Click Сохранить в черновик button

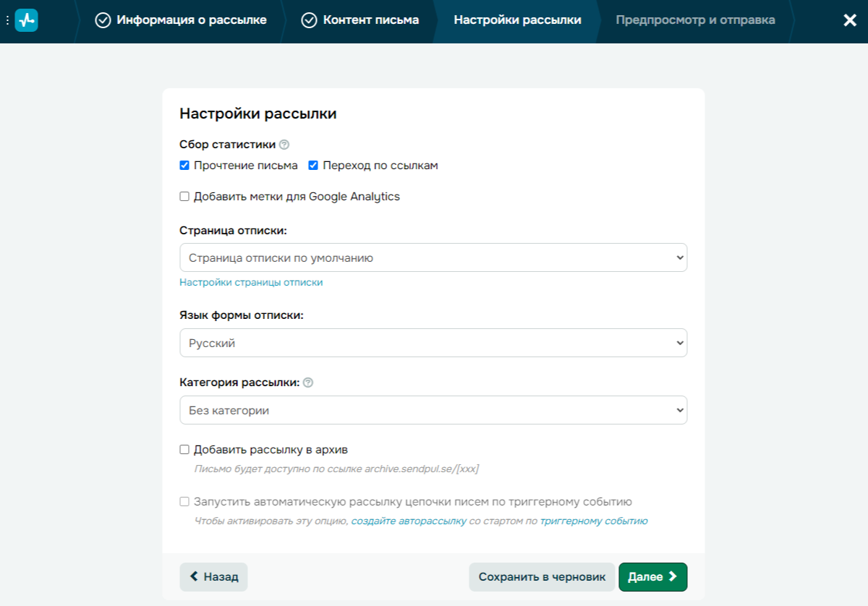click(542, 577)
